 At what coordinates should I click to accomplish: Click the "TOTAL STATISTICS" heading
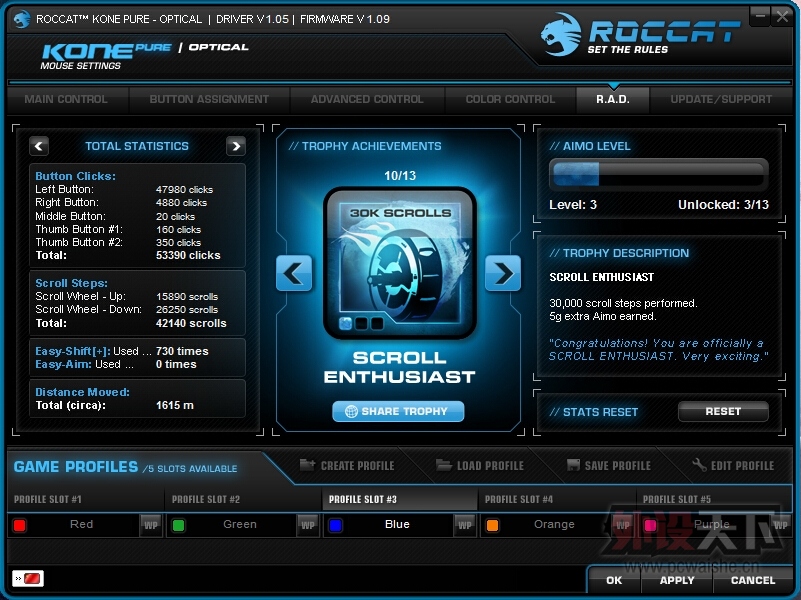coord(137,146)
